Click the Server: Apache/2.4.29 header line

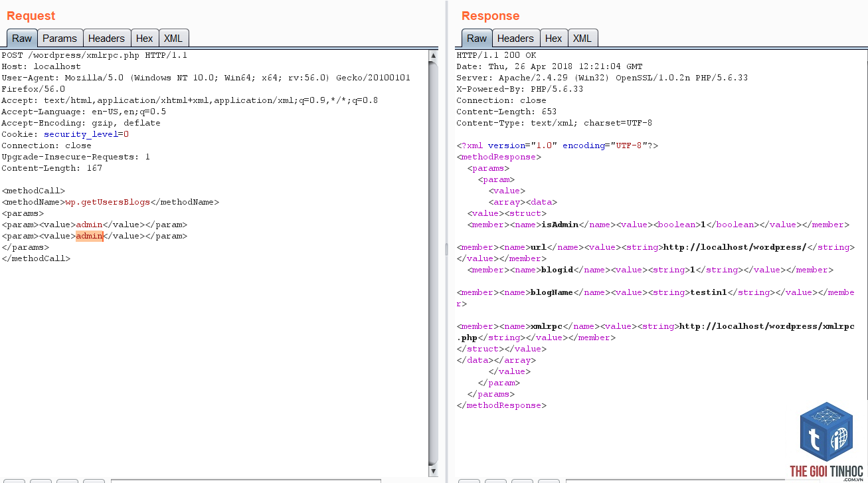tap(602, 78)
